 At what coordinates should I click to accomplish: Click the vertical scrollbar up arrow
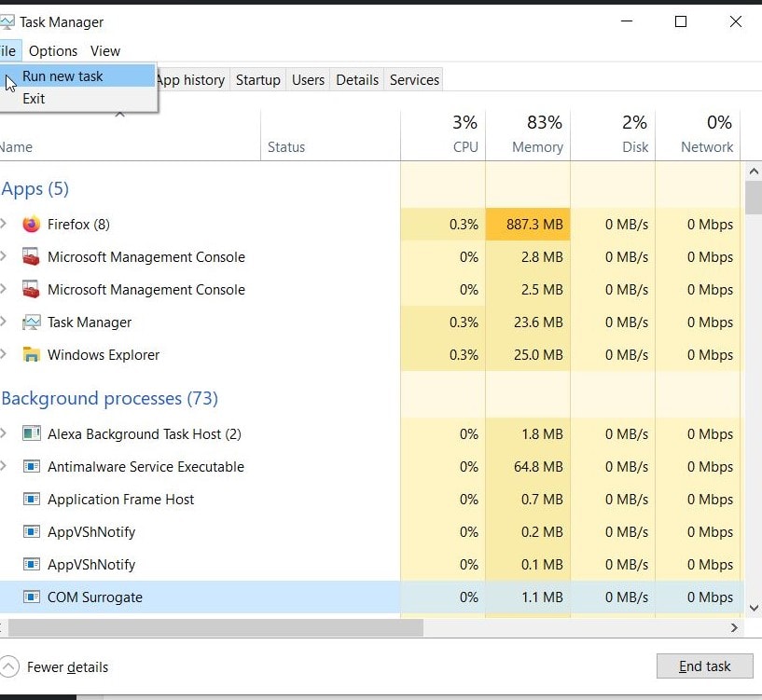[x=754, y=171]
